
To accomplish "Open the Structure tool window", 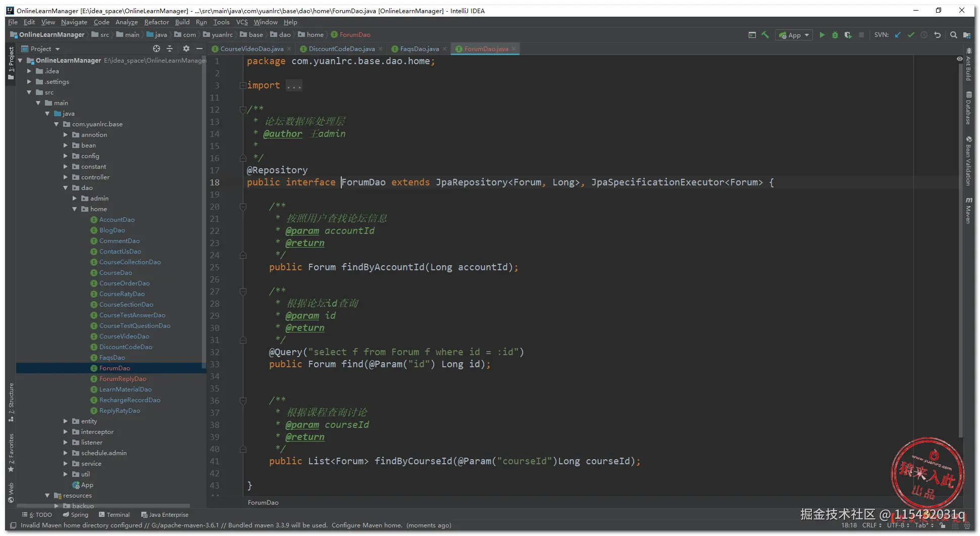I will (11, 402).
